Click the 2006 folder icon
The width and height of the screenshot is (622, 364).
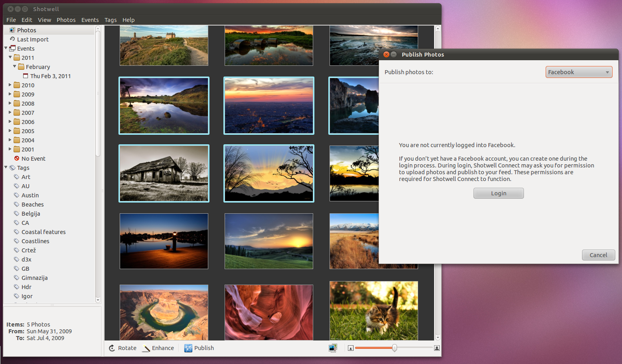17,122
